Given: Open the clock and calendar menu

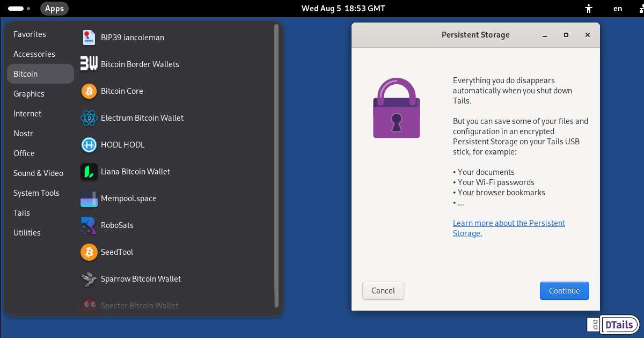Looking at the screenshot, I should coord(343,9).
